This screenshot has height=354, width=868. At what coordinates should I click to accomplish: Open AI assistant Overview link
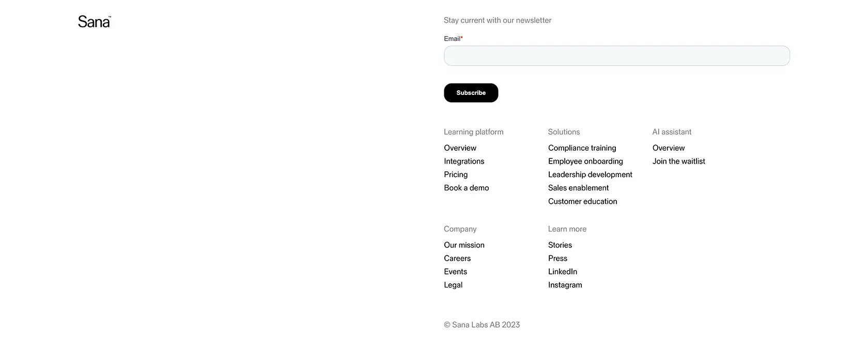(669, 148)
